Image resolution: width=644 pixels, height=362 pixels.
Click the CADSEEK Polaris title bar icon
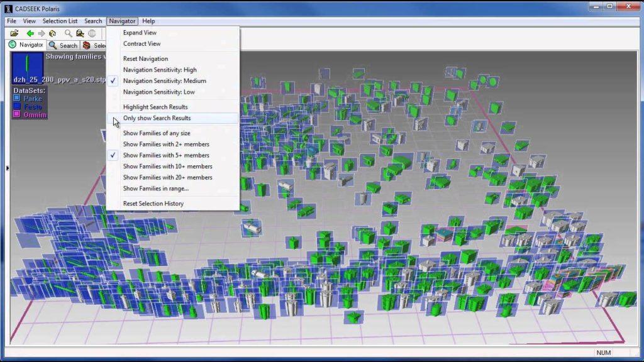pos(8,9)
